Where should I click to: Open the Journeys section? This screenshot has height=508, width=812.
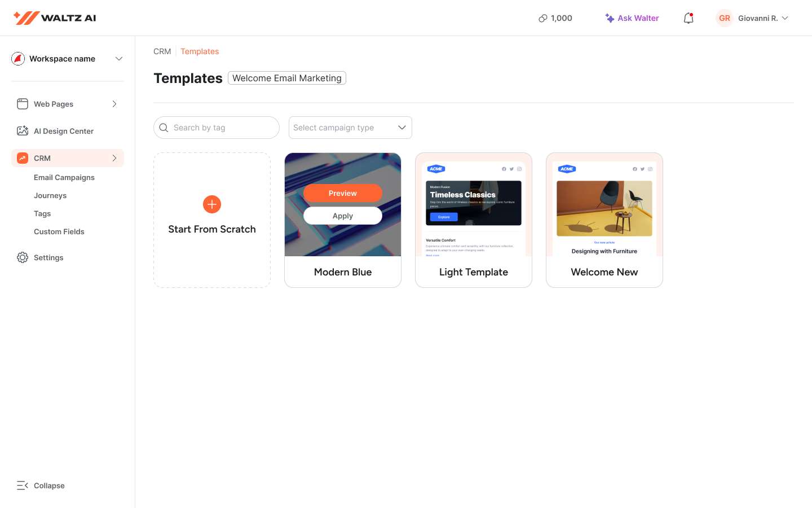click(x=50, y=195)
